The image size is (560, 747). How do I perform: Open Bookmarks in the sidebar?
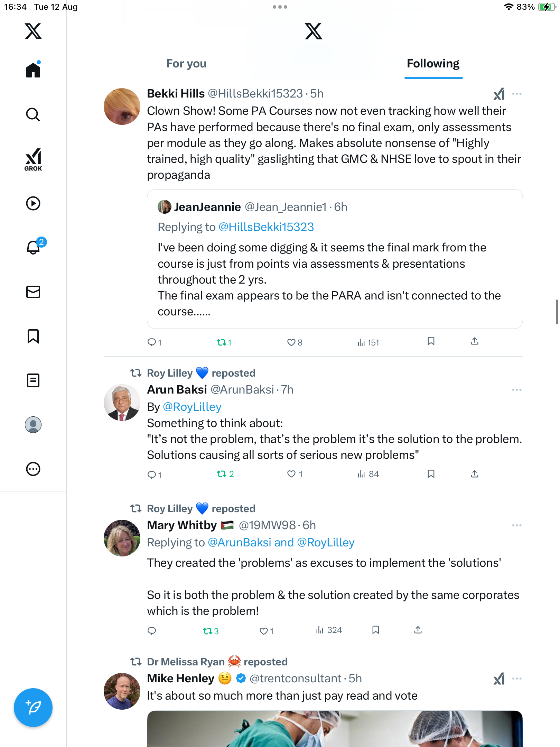coord(33,336)
